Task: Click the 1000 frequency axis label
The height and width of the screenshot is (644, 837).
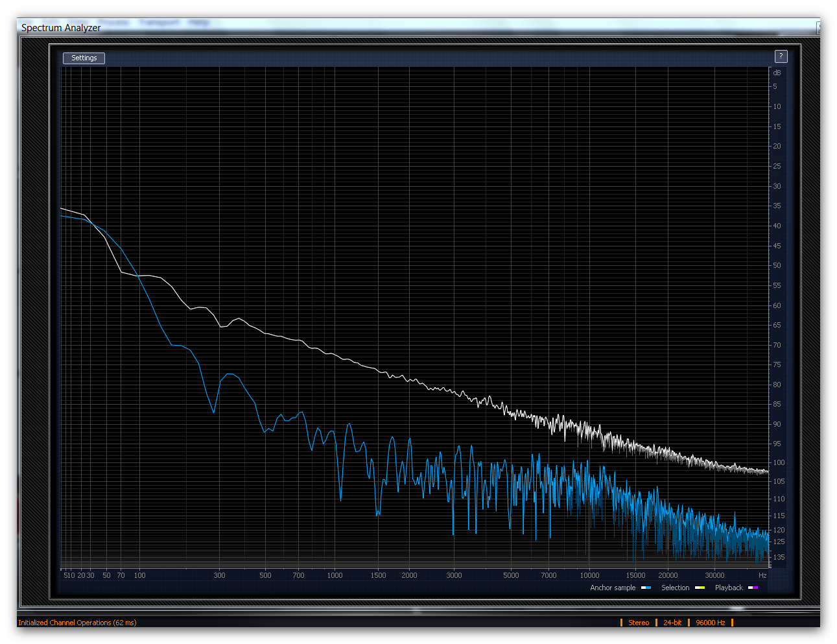Action: coord(335,575)
